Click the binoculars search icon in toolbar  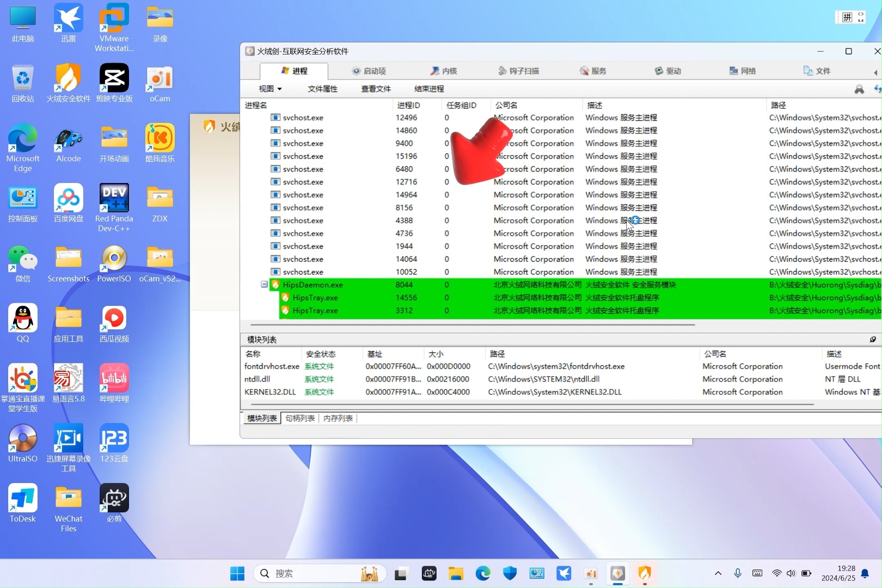pos(859,89)
